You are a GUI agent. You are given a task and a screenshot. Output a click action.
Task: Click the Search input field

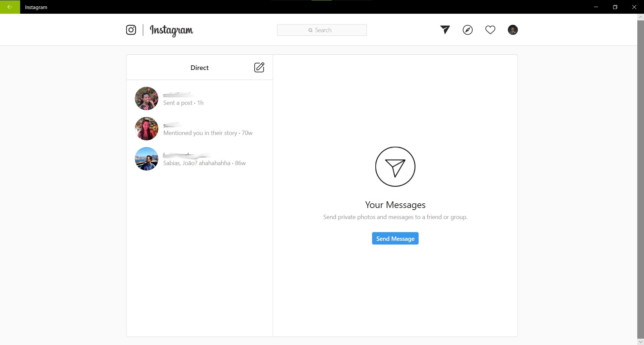click(x=322, y=30)
